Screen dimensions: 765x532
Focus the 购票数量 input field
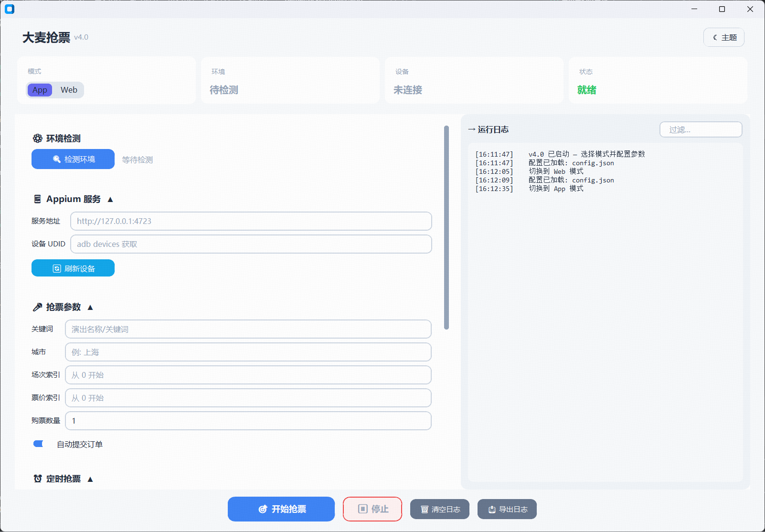tap(248, 421)
